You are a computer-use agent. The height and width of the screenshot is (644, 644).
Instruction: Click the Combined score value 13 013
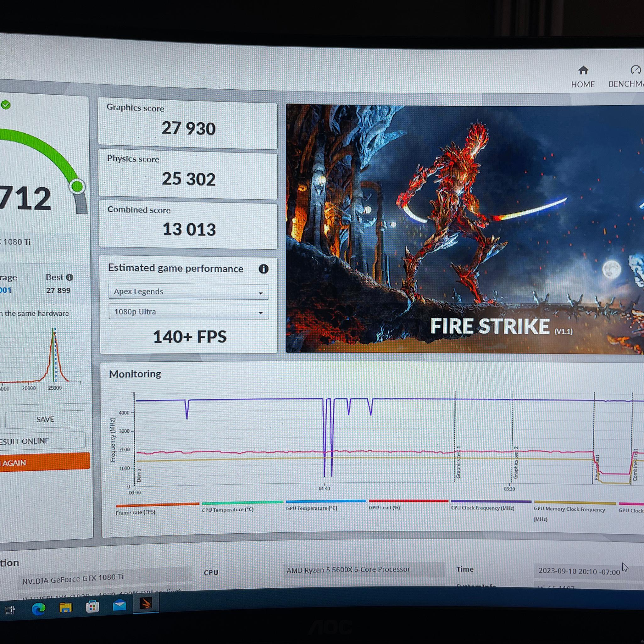[189, 230]
